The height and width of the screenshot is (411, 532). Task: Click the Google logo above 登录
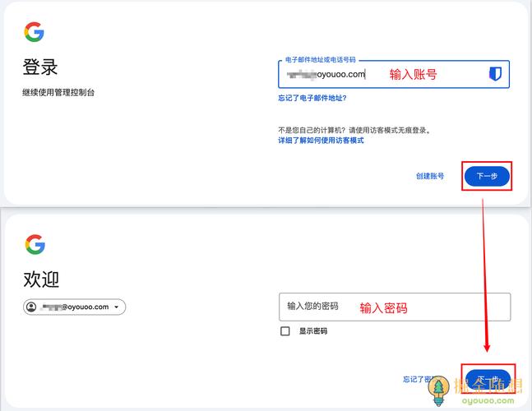34,32
